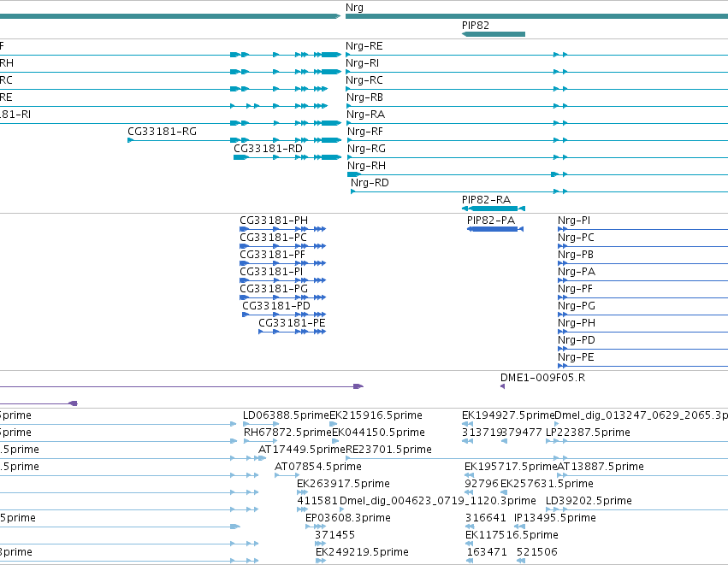Select the CG33181-PH protein label

point(274,221)
